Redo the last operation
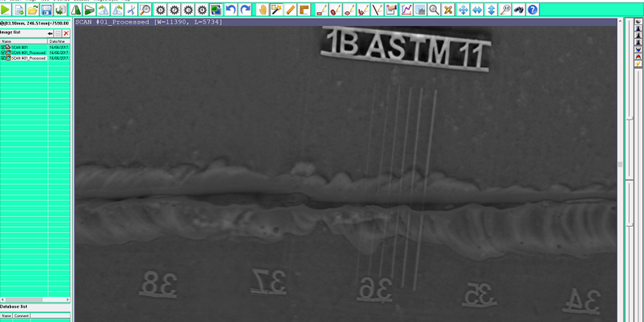This screenshot has height=322, width=644. pyautogui.click(x=246, y=9)
